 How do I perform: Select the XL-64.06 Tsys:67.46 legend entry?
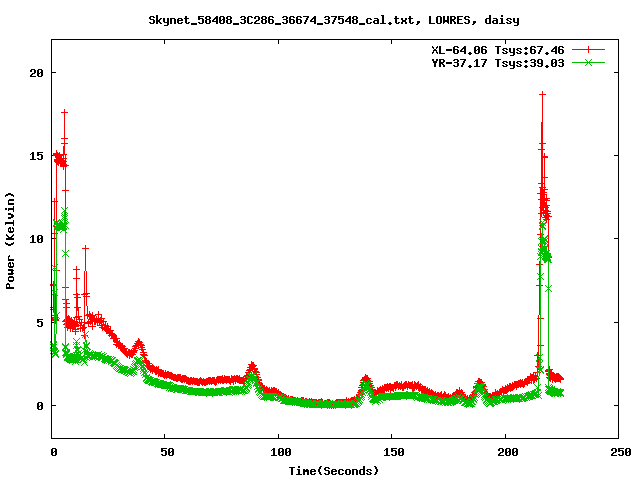coord(498,50)
